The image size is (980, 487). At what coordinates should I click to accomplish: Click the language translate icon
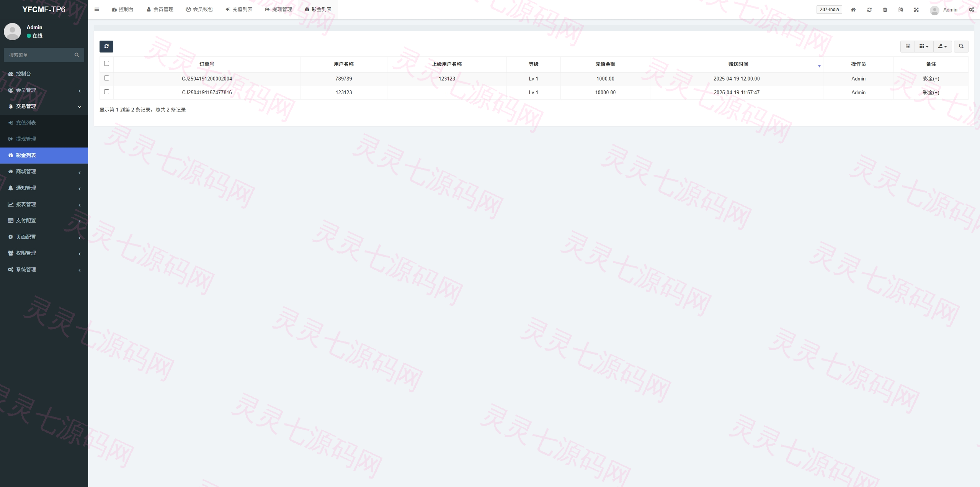(x=901, y=10)
